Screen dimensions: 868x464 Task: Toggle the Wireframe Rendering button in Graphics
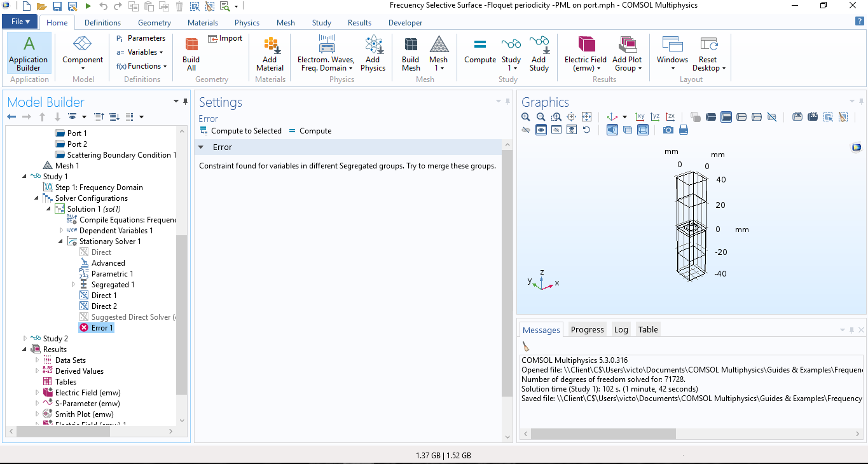tap(643, 130)
